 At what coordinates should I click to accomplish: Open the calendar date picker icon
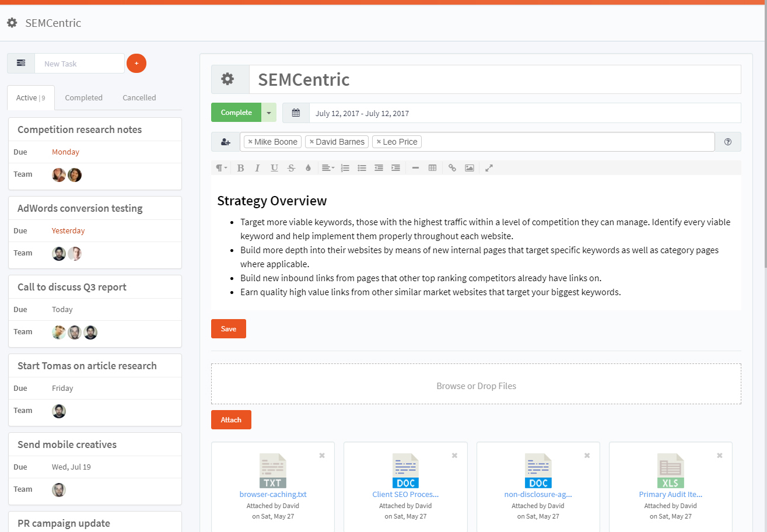coord(296,113)
